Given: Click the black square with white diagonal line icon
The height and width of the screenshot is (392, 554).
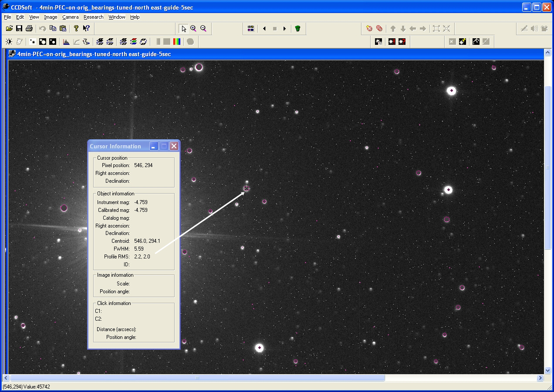Looking at the screenshot, I should point(476,42).
